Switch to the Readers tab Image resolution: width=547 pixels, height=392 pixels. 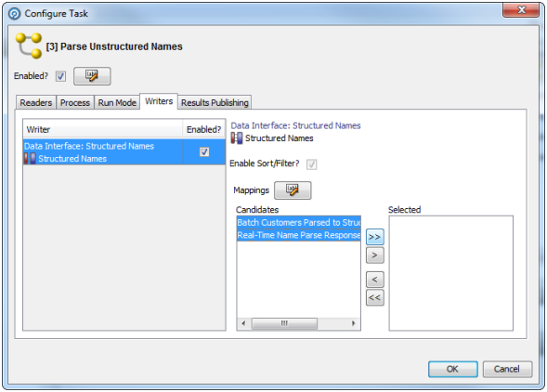(x=36, y=102)
